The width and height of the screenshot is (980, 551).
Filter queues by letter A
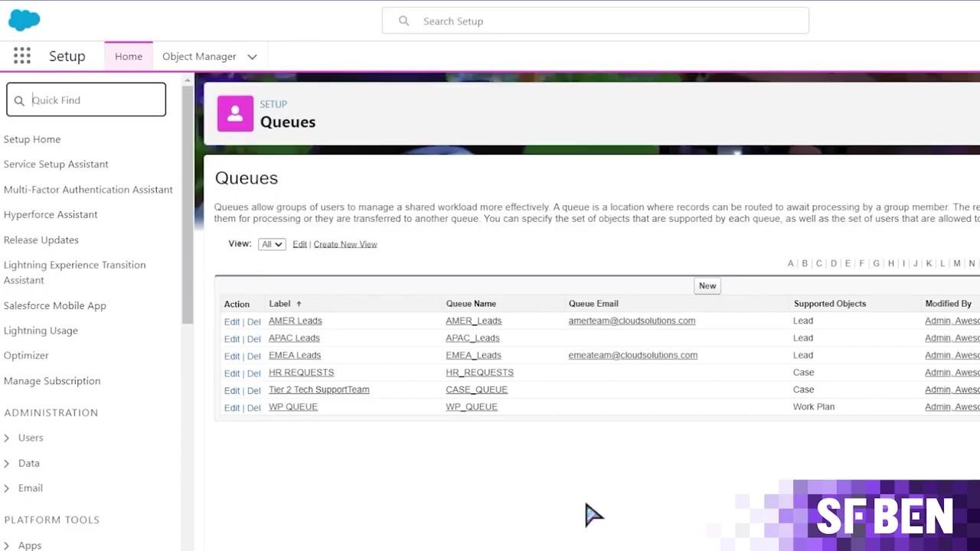(x=791, y=263)
